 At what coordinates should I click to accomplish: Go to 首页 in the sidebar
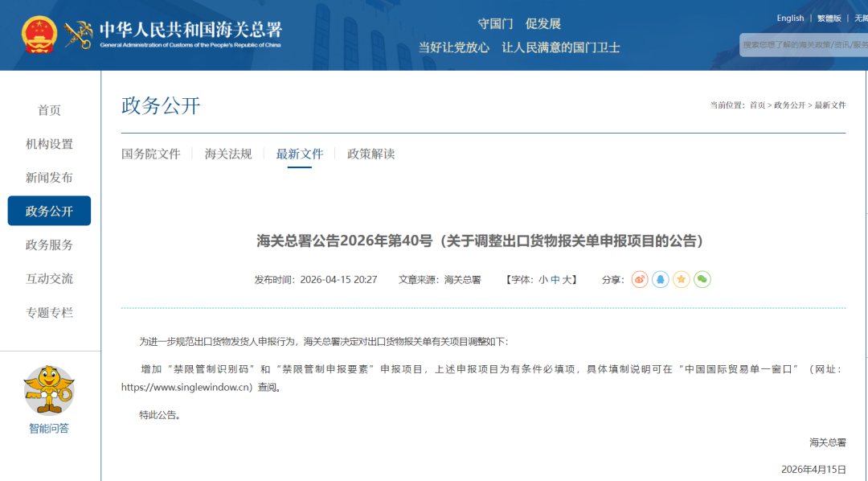[x=49, y=110]
